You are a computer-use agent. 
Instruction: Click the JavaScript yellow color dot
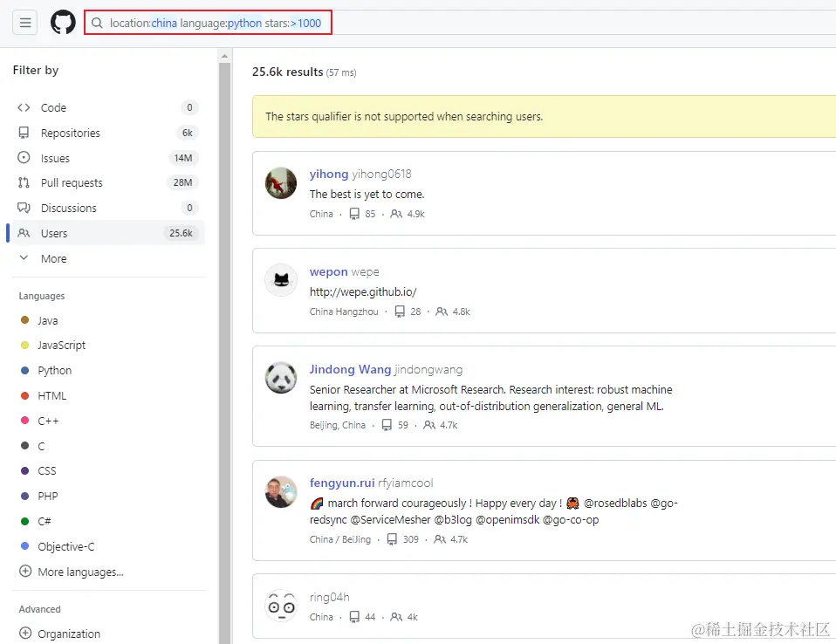(24, 345)
